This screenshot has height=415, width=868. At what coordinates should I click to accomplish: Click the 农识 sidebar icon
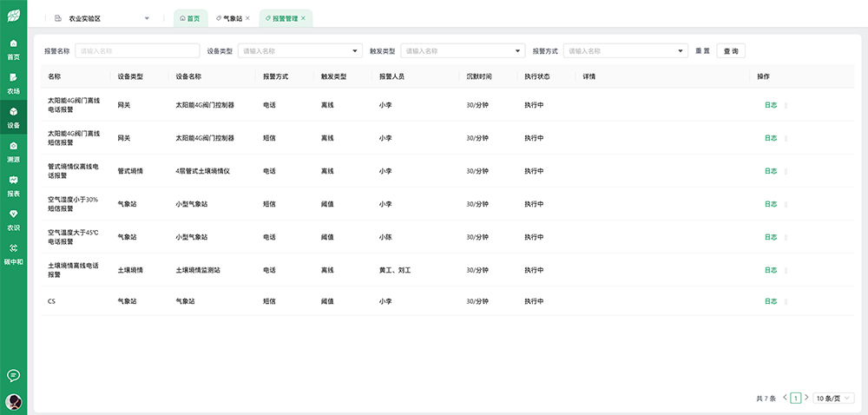[13, 219]
